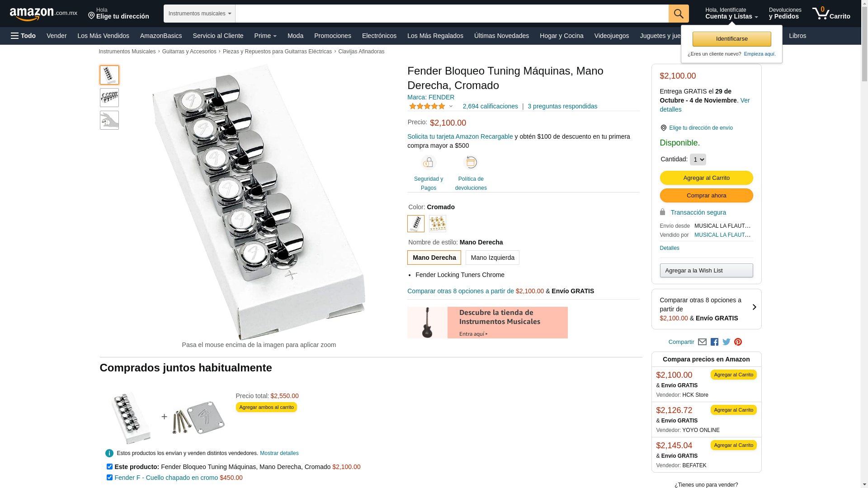The image size is (868, 488).
Task: Uncheck the Fender F Cuello checkbox
Action: click(109, 477)
